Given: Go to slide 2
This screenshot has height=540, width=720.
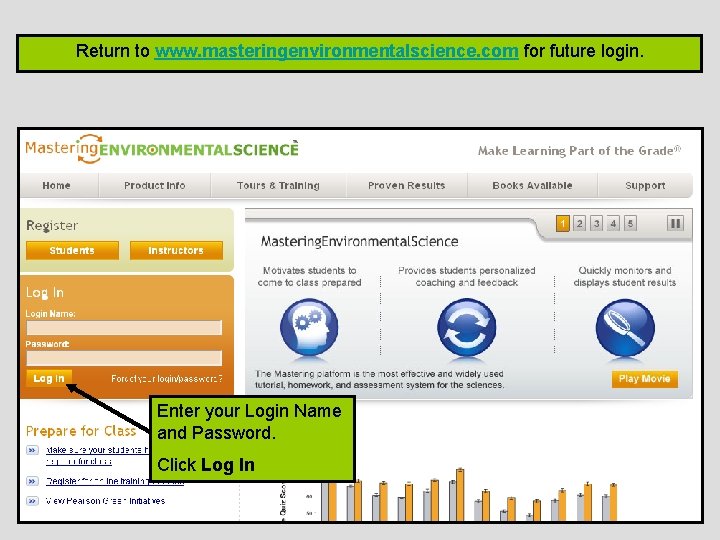Looking at the screenshot, I should [x=579, y=224].
